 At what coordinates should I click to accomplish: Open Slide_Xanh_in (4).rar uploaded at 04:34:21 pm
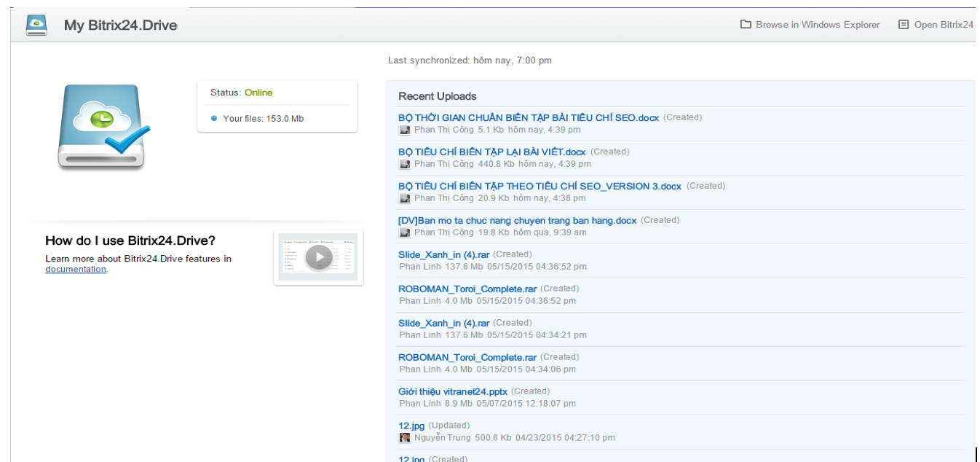tap(444, 323)
